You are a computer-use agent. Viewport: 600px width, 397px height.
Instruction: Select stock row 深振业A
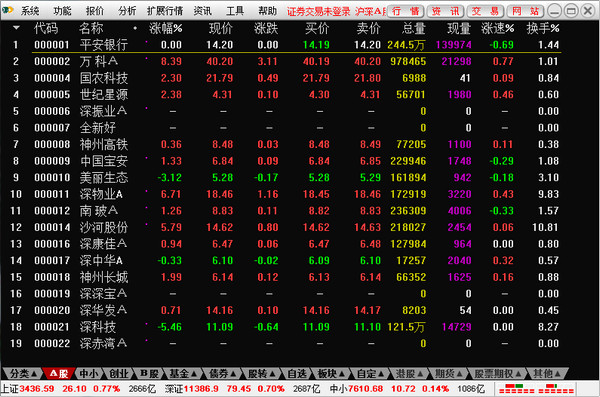coord(285,111)
